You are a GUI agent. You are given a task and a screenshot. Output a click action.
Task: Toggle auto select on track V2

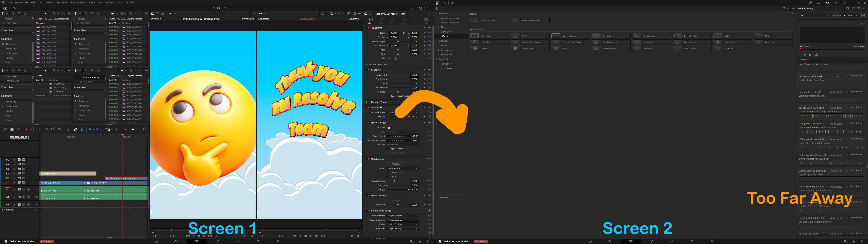coord(19,178)
